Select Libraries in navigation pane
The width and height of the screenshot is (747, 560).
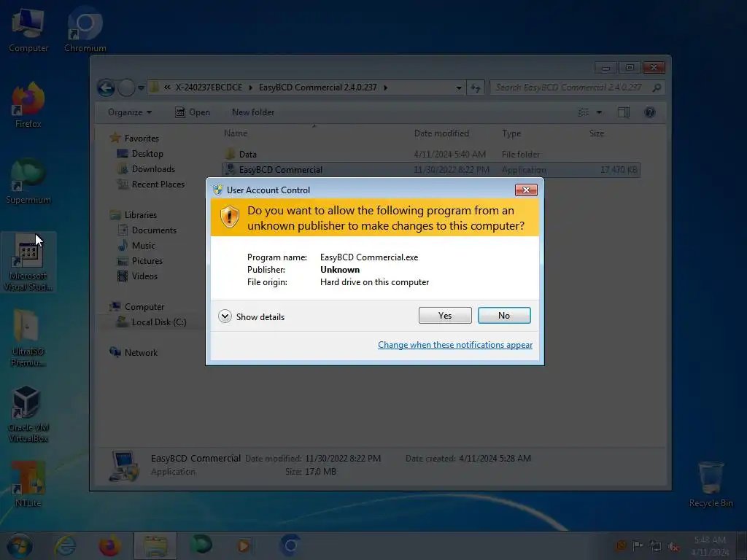click(x=140, y=215)
